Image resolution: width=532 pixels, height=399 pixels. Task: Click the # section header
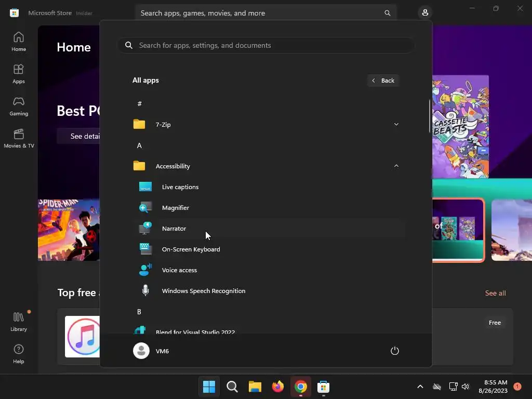139,104
